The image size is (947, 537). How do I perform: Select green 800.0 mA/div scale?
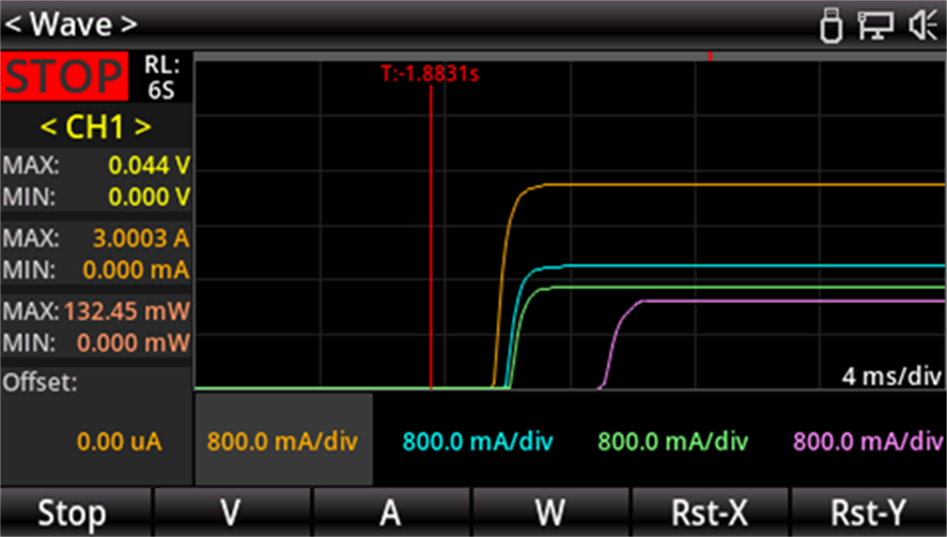(x=672, y=441)
